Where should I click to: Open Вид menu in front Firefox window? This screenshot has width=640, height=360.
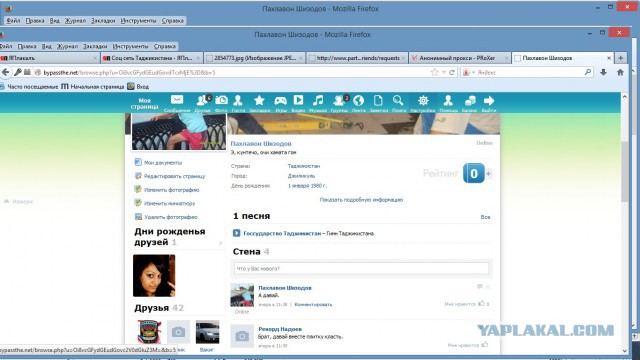coord(47,46)
